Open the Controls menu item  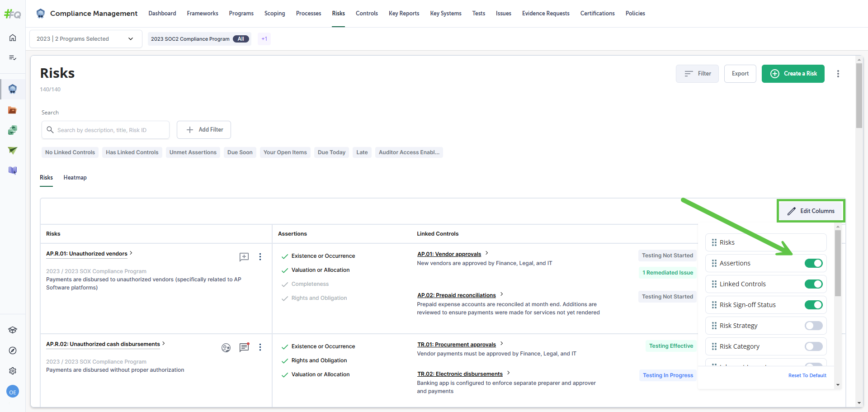pos(366,14)
